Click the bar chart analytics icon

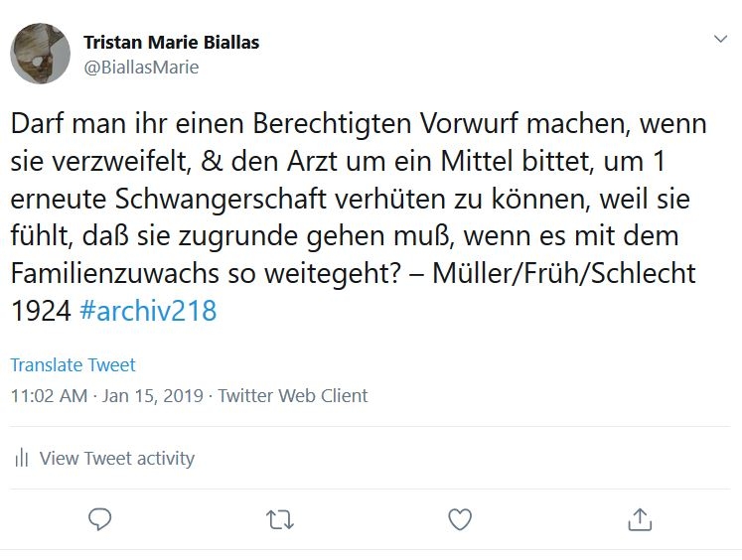[x=22, y=458]
